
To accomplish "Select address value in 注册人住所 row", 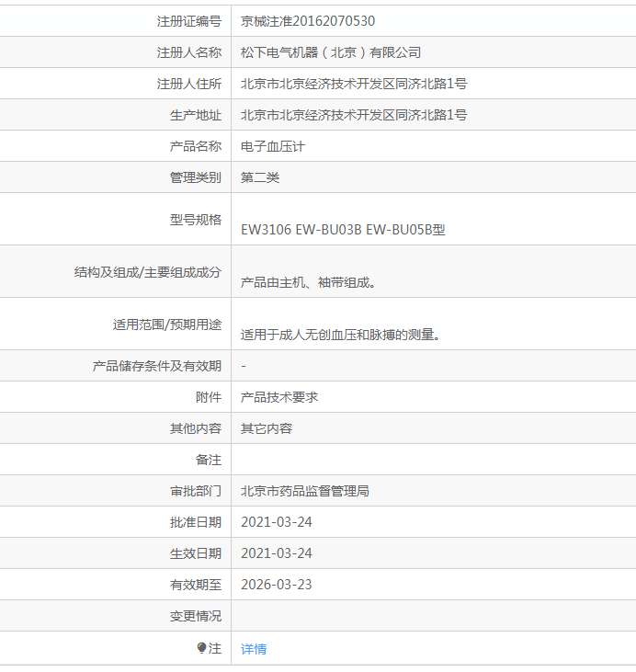I will [x=354, y=84].
